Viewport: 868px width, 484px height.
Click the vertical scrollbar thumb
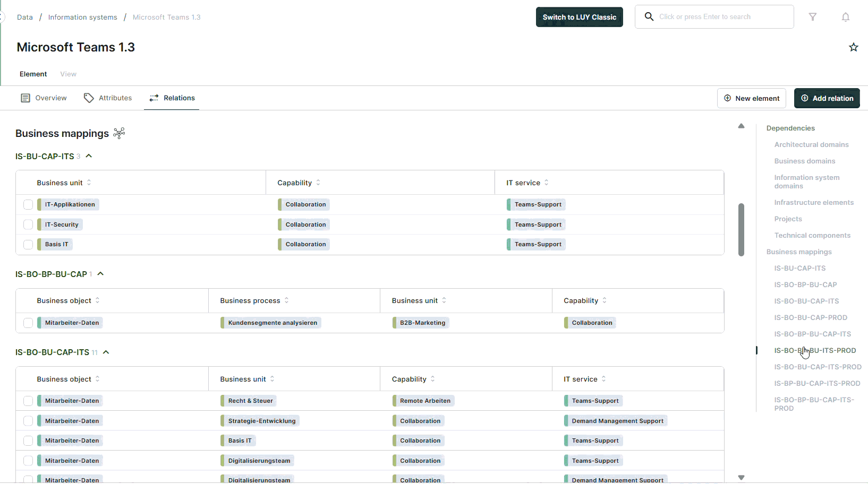click(741, 230)
